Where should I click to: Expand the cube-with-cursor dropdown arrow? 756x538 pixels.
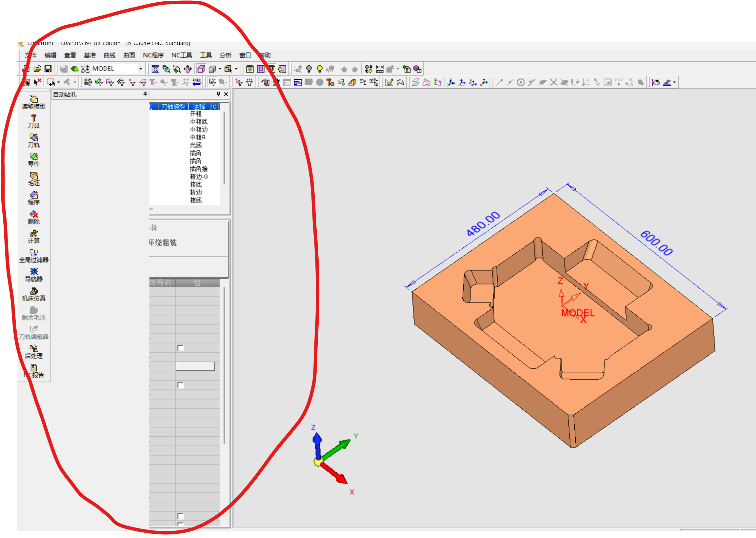(x=236, y=69)
